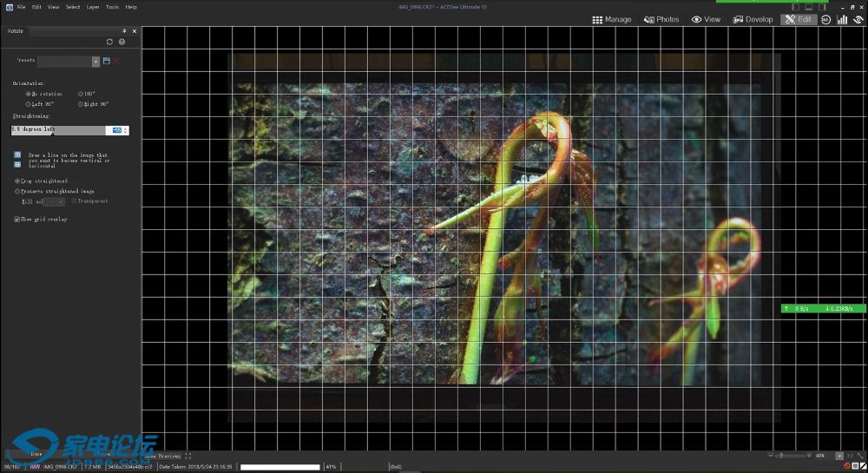Switch to Manage mode
868x473 pixels.
coord(612,19)
